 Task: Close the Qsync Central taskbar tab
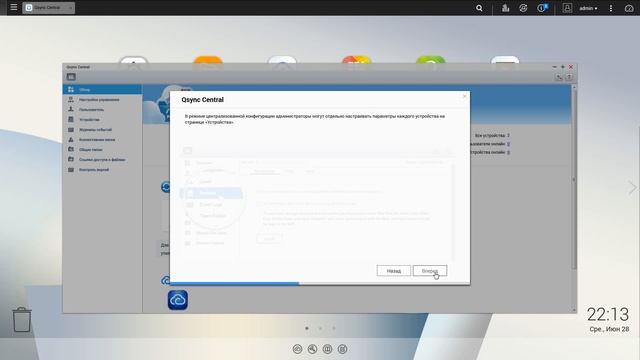71,8
